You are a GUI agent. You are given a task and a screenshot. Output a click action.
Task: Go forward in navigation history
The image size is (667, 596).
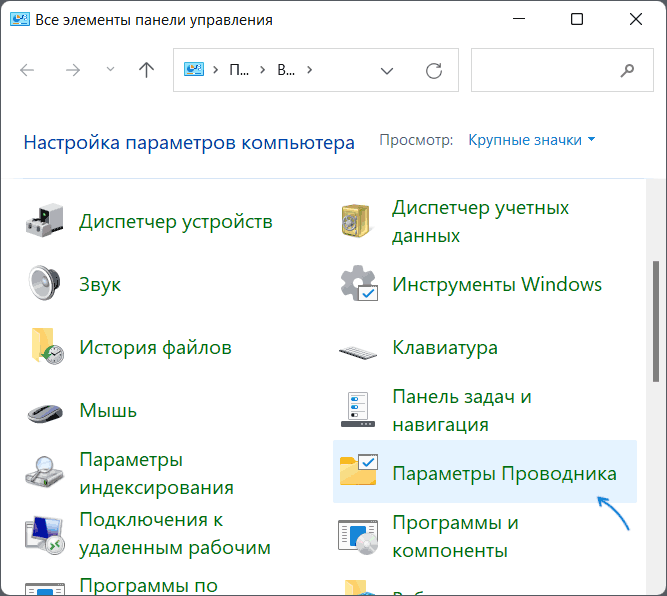73,70
